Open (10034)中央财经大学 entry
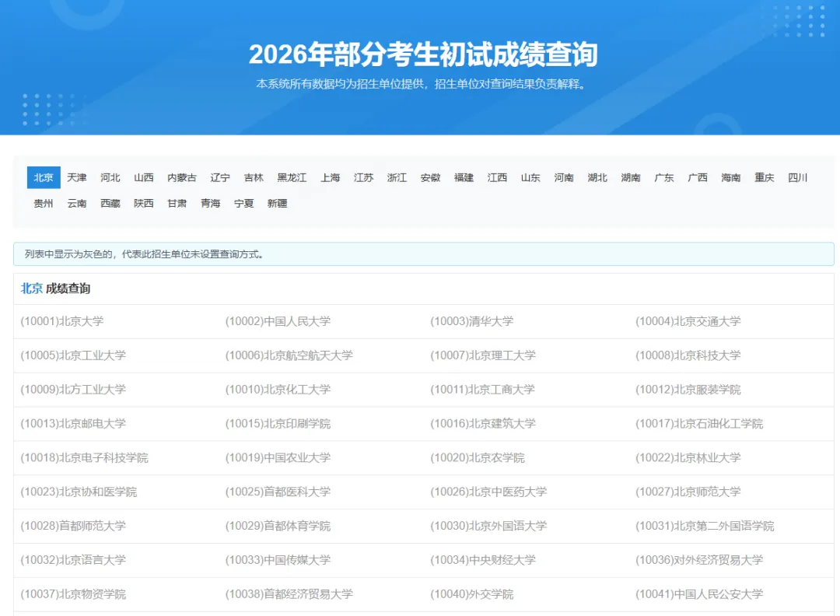The image size is (840, 616). tap(483, 560)
